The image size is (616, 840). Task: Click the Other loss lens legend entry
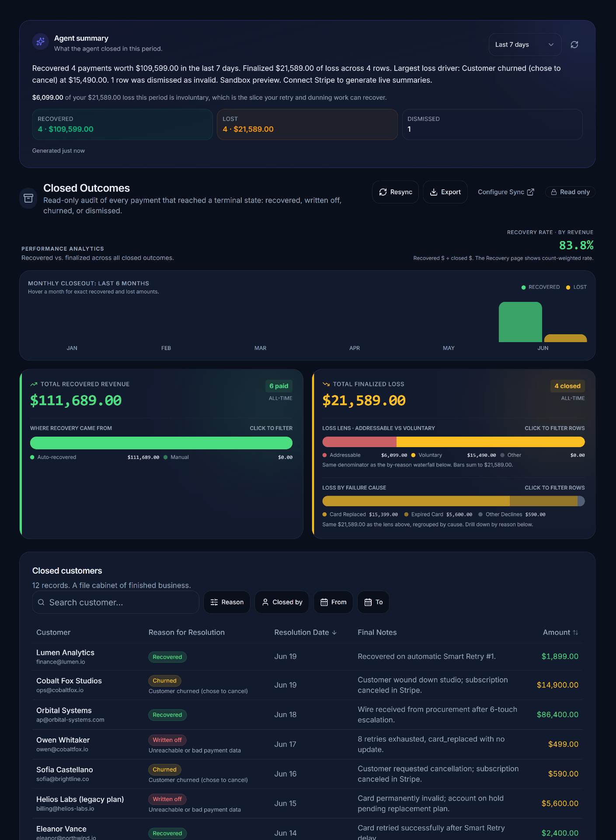[542, 455]
